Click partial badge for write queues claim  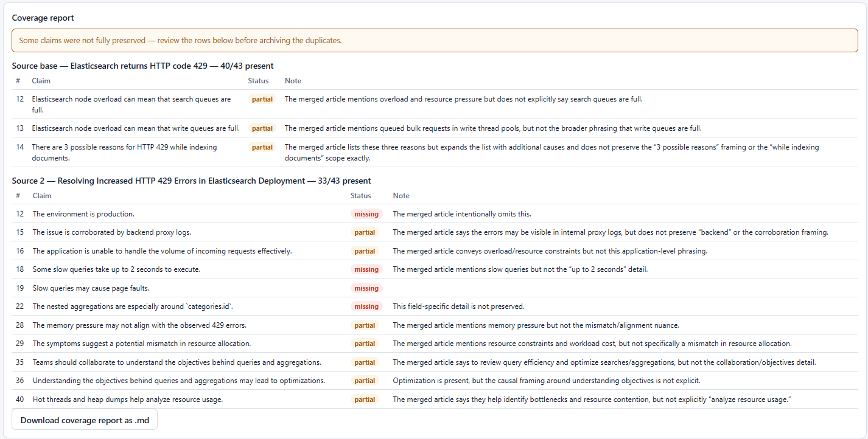[262, 128]
